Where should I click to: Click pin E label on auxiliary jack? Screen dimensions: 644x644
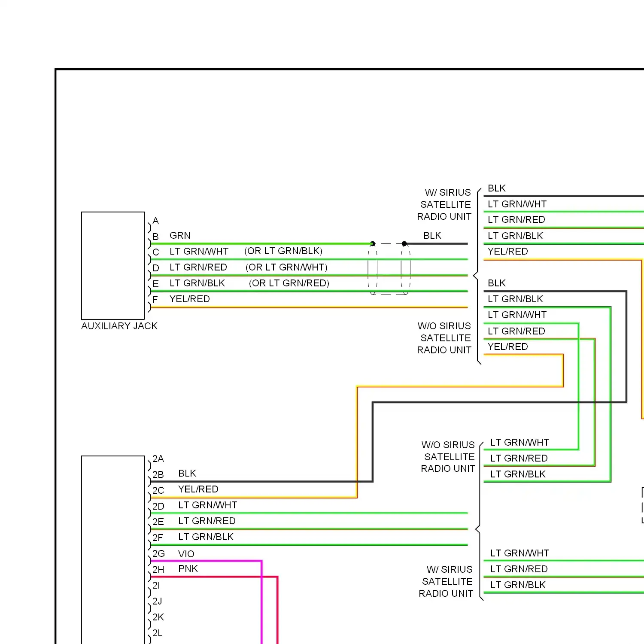(155, 284)
